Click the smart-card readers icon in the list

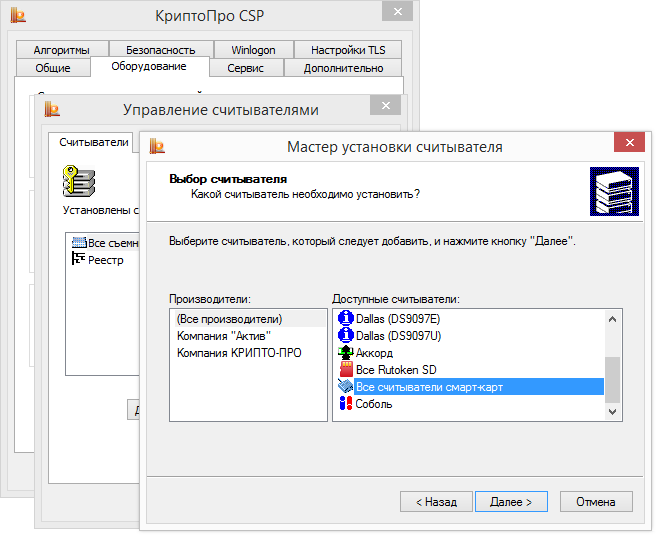[346, 387]
